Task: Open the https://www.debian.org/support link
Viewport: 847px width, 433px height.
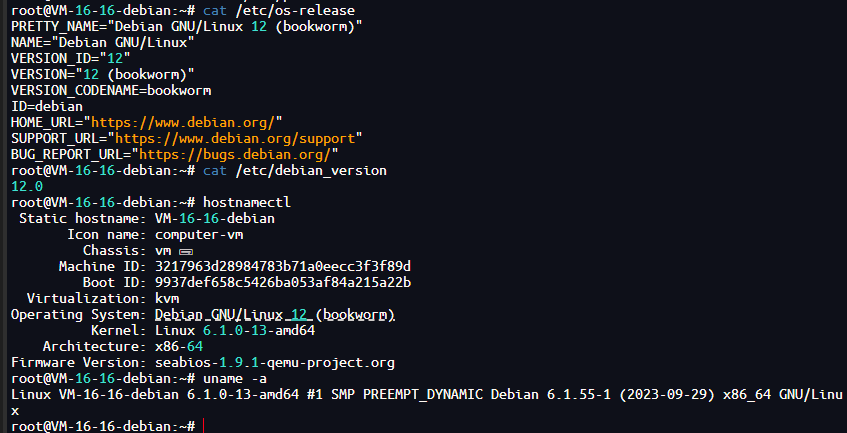Action: coord(235,139)
